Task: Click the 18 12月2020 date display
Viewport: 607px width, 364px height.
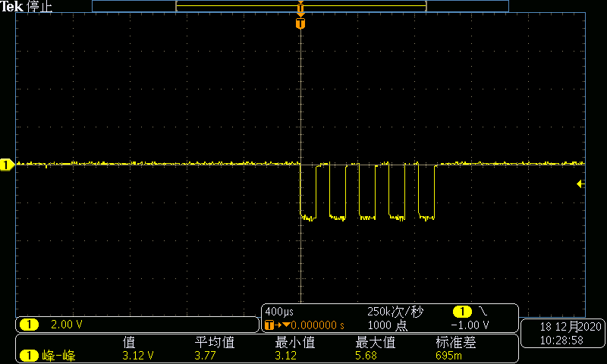Action: (x=571, y=327)
